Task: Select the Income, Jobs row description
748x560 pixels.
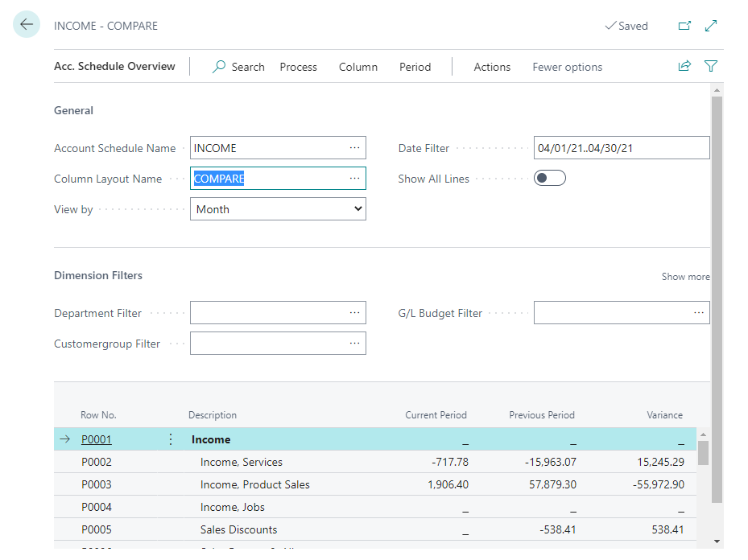Action: 233,507
